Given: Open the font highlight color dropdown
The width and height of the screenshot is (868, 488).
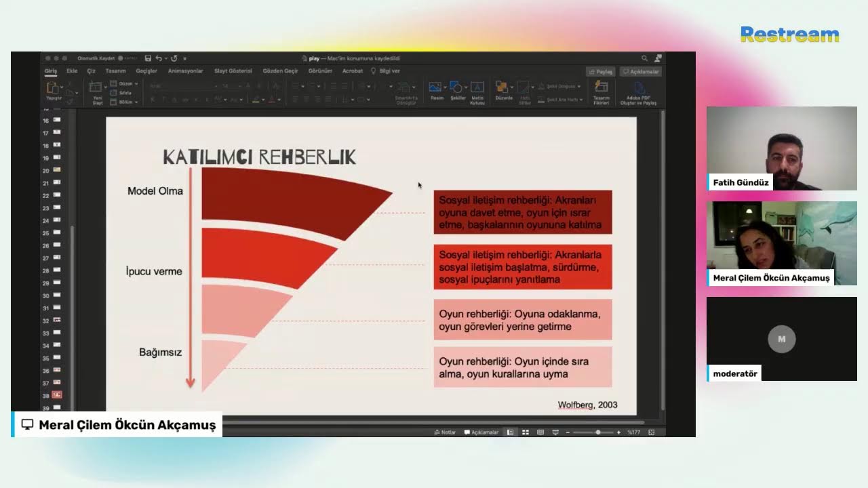Looking at the screenshot, I should pos(263,100).
